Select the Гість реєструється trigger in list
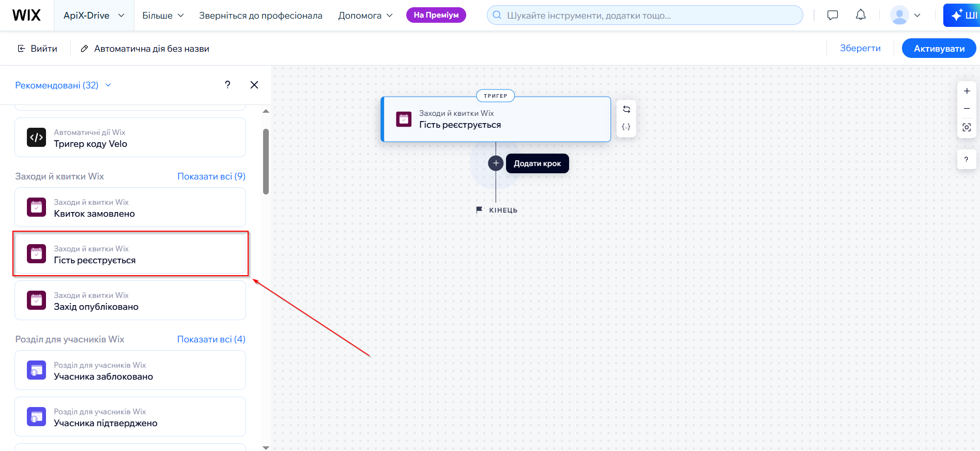 pyautogui.click(x=130, y=254)
